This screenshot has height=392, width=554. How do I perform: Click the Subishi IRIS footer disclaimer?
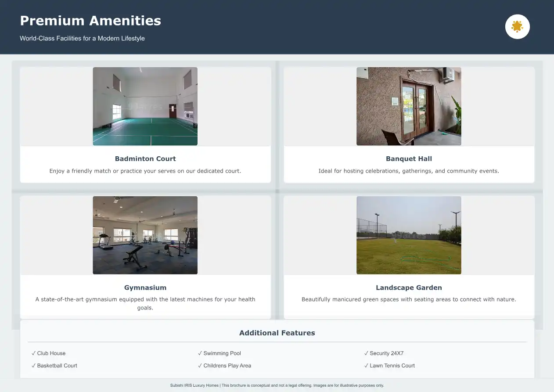[277, 385]
